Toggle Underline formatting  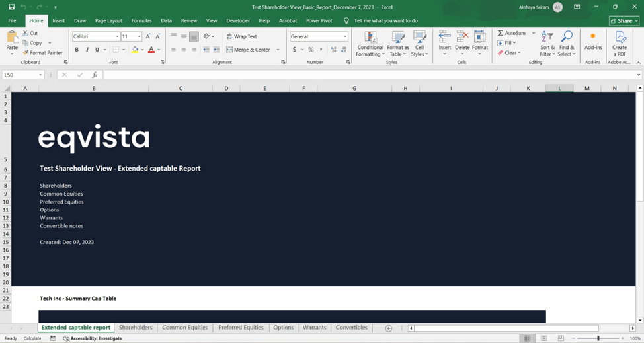point(97,49)
